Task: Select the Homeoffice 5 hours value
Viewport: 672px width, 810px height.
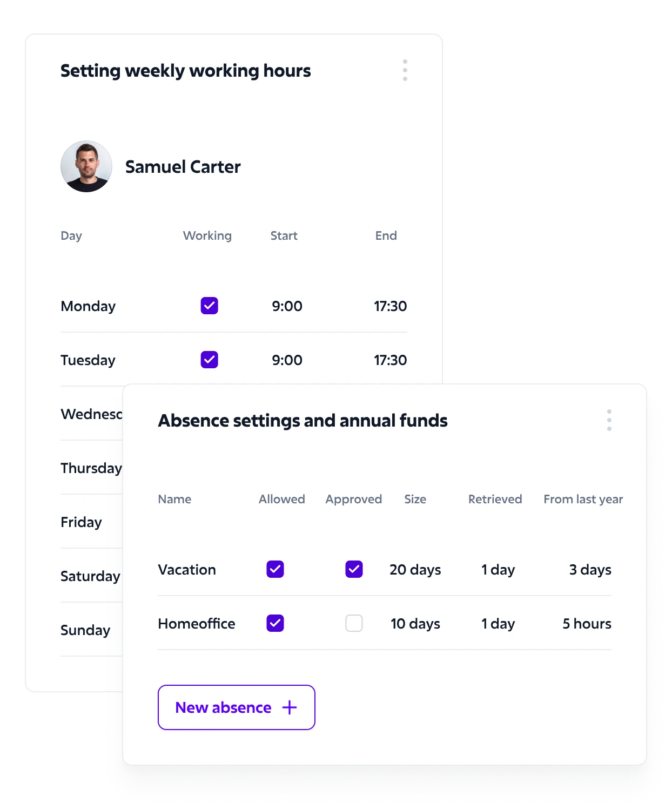Action: (x=587, y=624)
